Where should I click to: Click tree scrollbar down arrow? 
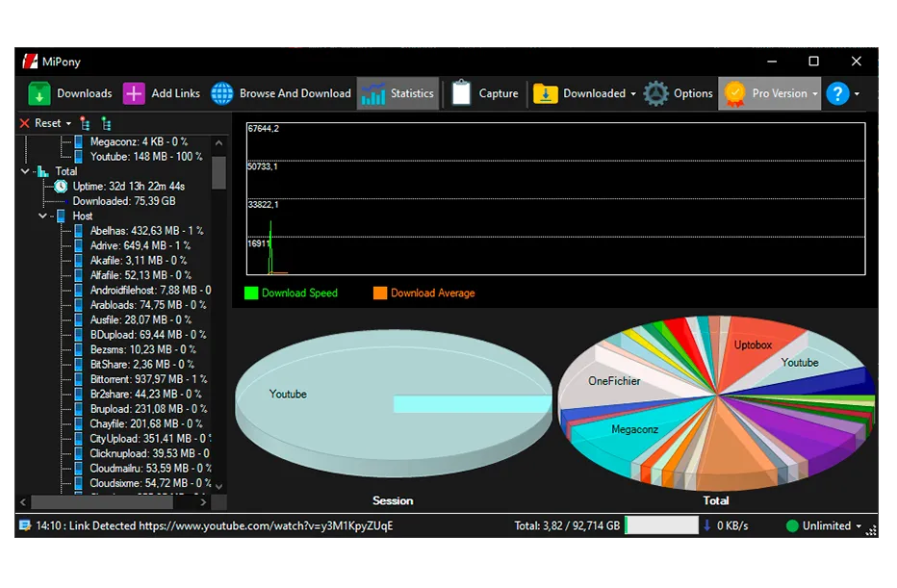point(219,486)
